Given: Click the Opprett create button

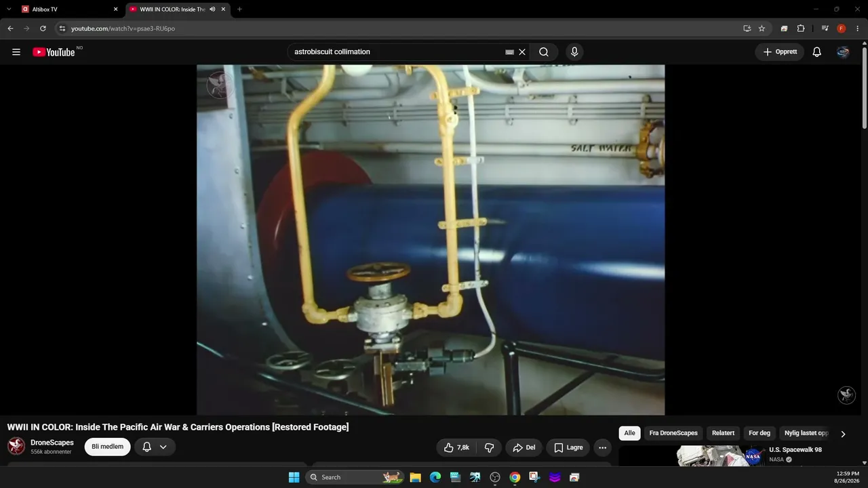Looking at the screenshot, I should [780, 52].
